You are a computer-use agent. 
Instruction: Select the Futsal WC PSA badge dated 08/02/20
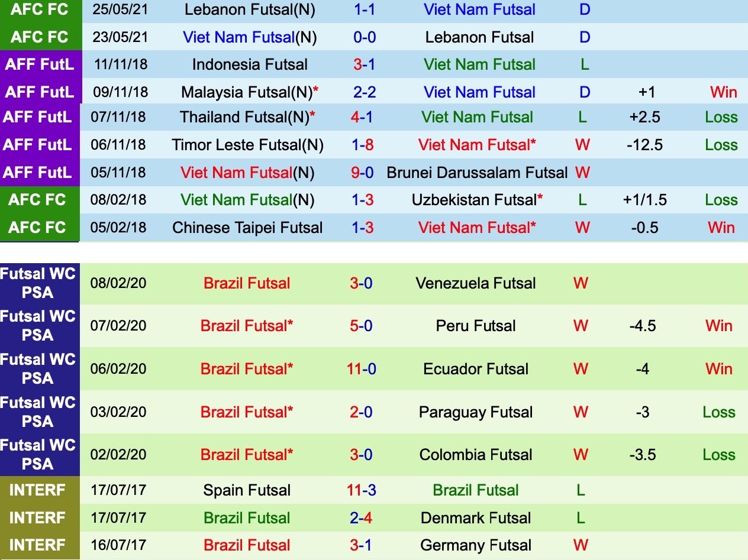[x=40, y=283]
